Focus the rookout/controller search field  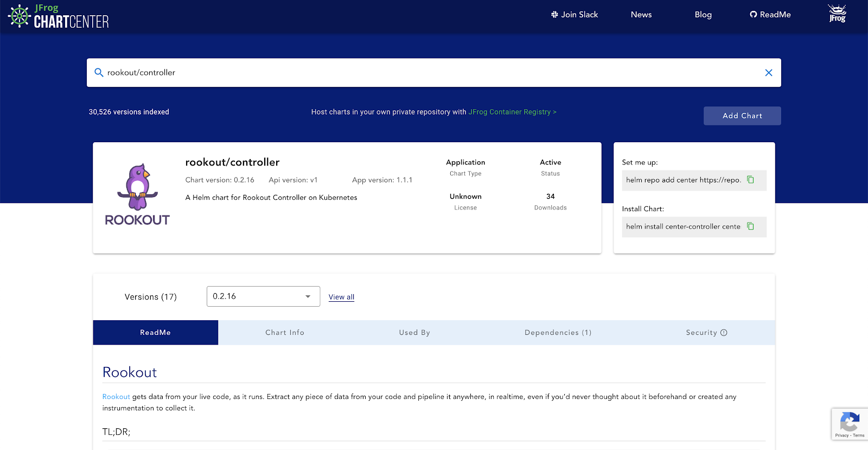[x=434, y=73]
